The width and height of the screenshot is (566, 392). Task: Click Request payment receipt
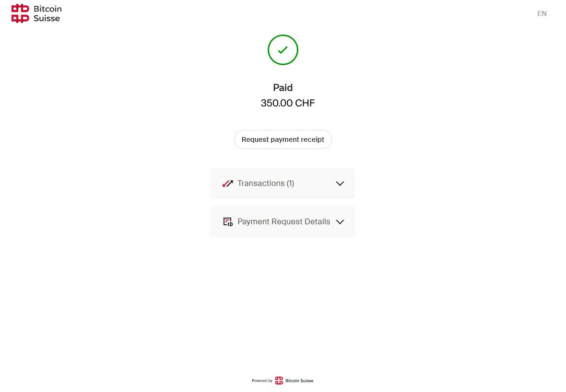tap(283, 139)
